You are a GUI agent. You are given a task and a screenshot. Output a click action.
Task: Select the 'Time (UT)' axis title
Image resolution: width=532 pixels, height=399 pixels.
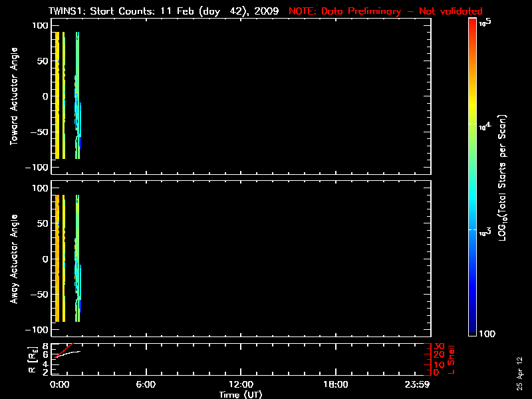click(x=240, y=394)
